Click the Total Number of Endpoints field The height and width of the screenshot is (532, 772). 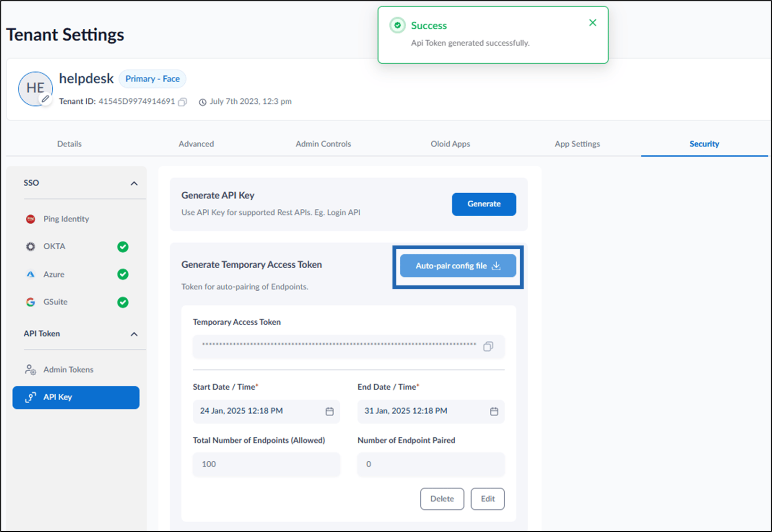(x=266, y=464)
